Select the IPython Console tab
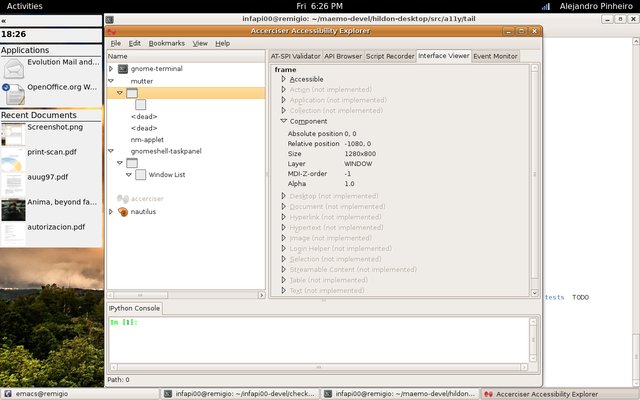 click(x=134, y=308)
